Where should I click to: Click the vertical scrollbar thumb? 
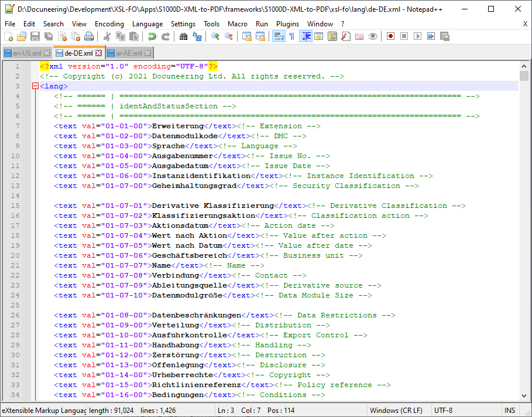coord(524,76)
